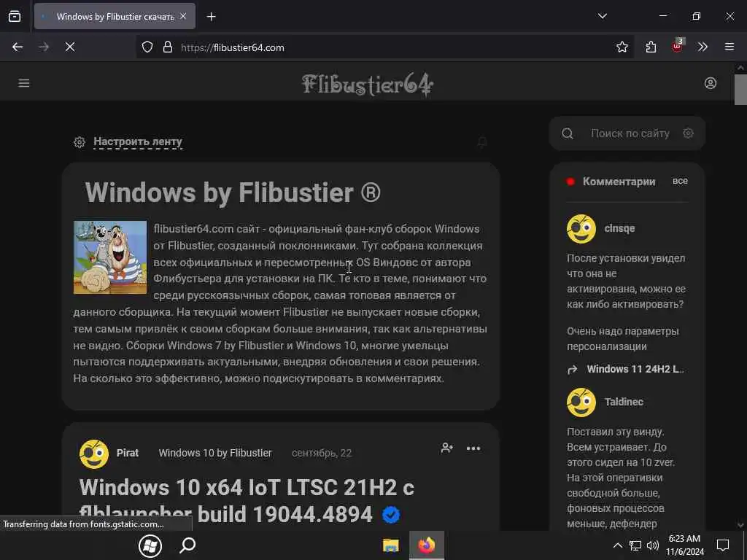Image resolution: width=747 pixels, height=560 pixels.
Task: Open Taldinec avatar in comments
Action: (581, 402)
